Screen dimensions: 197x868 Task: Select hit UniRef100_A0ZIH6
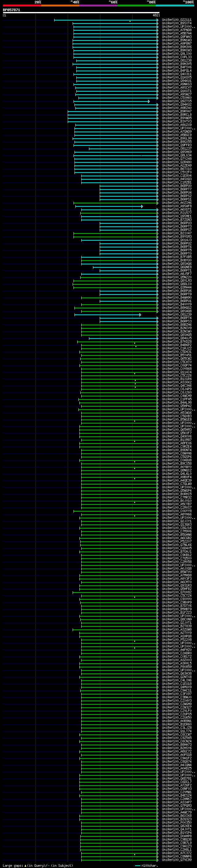pyautogui.click(x=176, y=203)
